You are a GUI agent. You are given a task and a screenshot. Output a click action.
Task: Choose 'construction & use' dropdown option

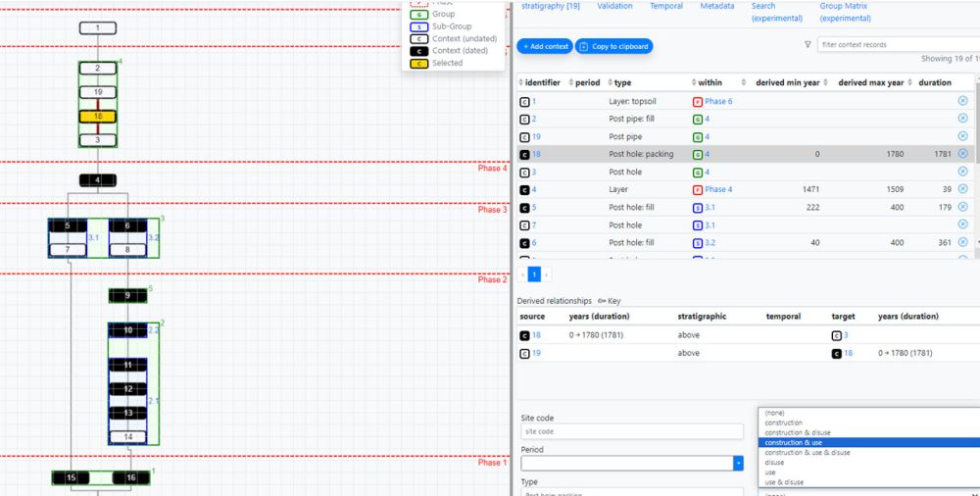point(868,443)
